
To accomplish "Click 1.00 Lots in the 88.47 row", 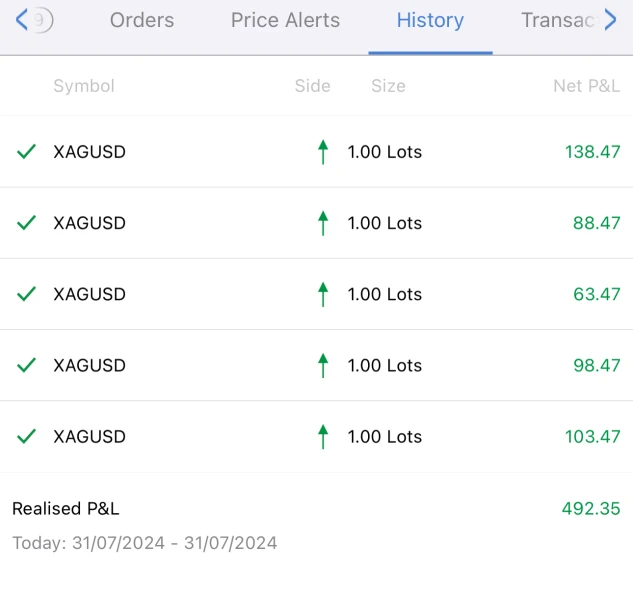I will 385,223.
